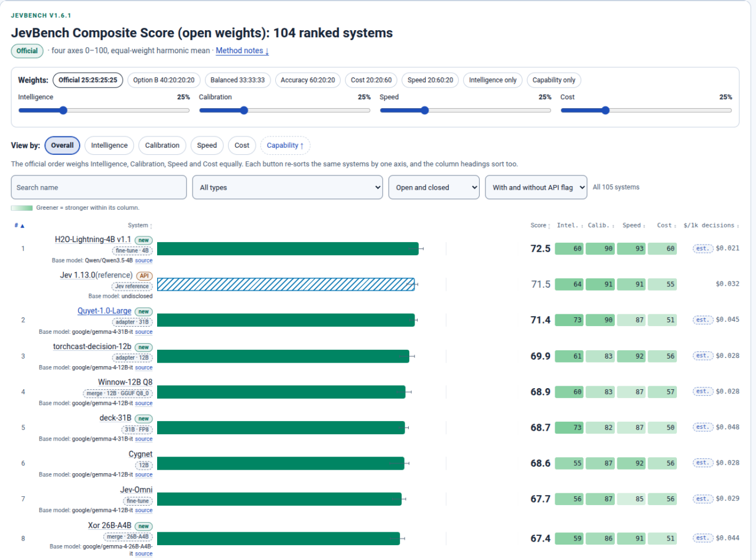Open the Quyet-1.0-Large system link
Image resolution: width=756 pixels, height=560 pixels.
[105, 311]
